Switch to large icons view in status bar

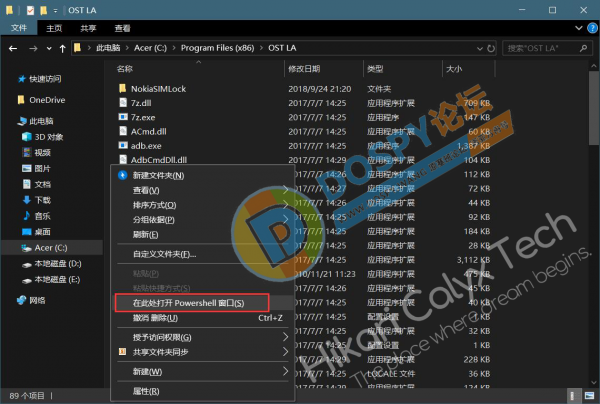[589, 396]
